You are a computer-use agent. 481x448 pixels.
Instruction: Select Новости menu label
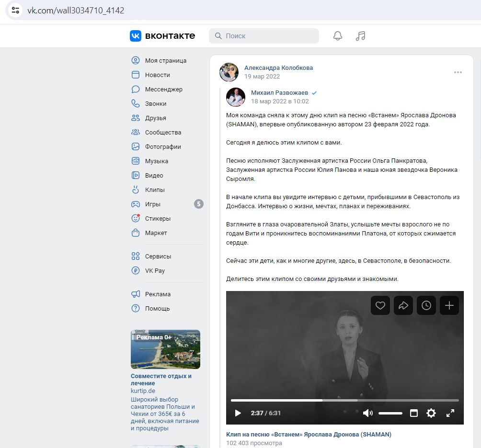[157, 75]
